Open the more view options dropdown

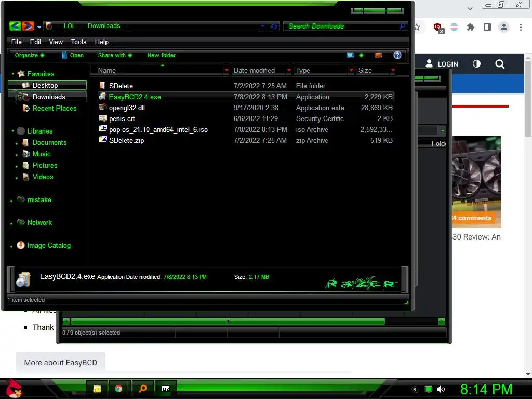coord(361,55)
